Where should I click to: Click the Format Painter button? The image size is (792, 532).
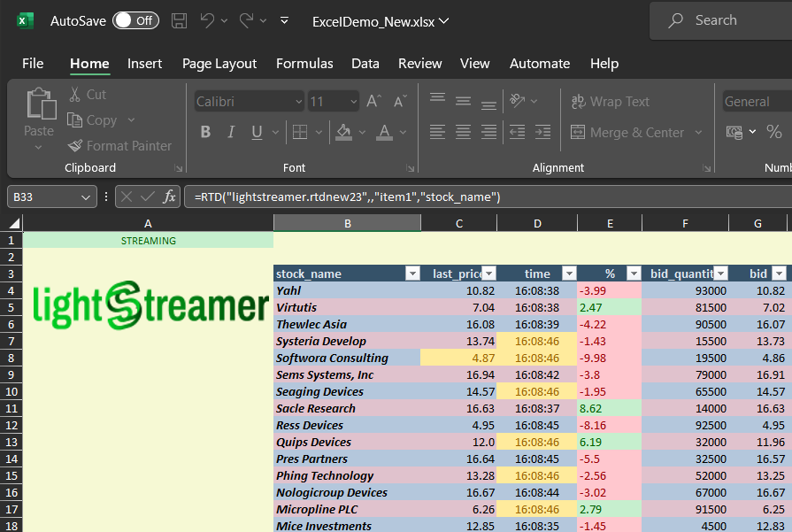point(119,145)
